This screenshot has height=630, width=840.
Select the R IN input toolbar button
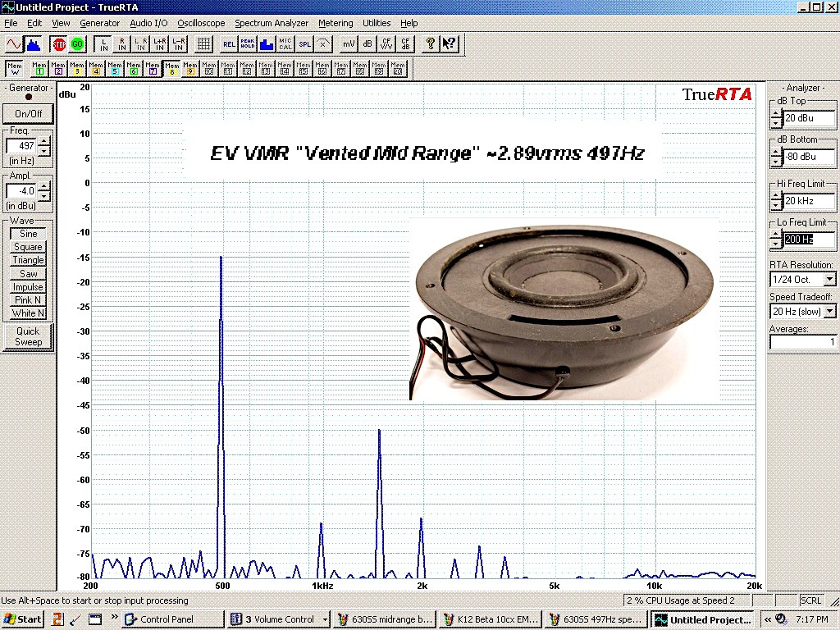(x=122, y=44)
